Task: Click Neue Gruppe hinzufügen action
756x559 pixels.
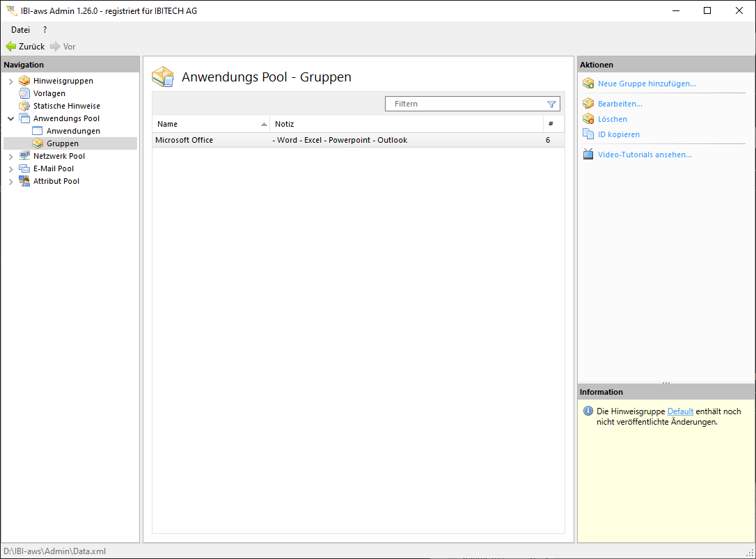Action: click(x=646, y=84)
